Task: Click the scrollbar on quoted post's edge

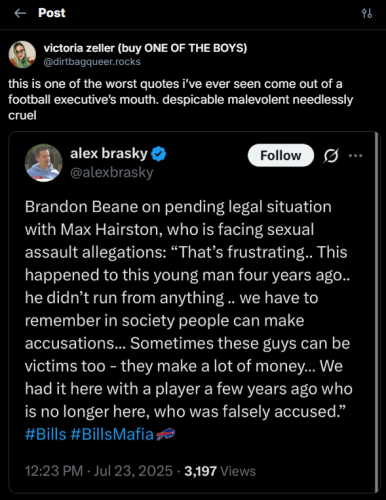Action: 377,312
